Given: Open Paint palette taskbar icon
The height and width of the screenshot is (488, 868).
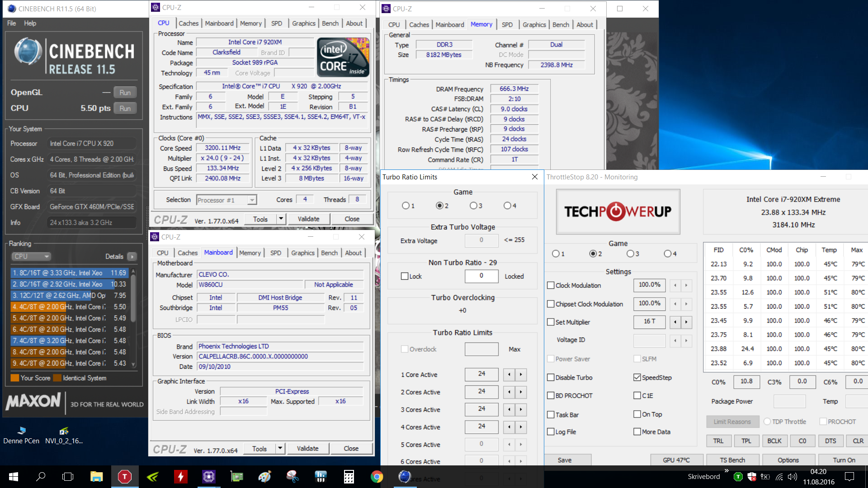Looking at the screenshot, I should click(x=264, y=477).
